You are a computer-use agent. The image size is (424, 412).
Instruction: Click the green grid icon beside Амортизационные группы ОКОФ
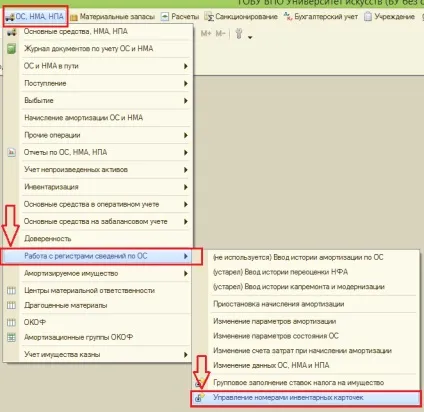pos(11,337)
